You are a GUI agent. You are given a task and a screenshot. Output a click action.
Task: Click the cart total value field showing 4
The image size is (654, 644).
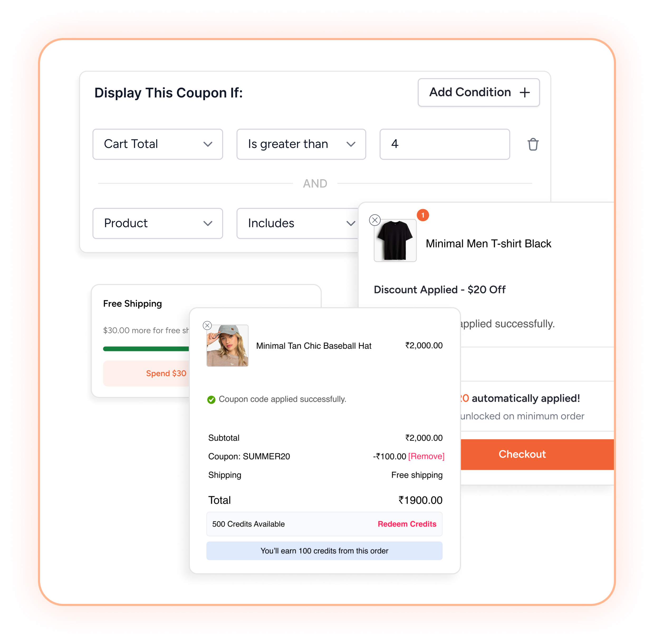[x=444, y=144]
